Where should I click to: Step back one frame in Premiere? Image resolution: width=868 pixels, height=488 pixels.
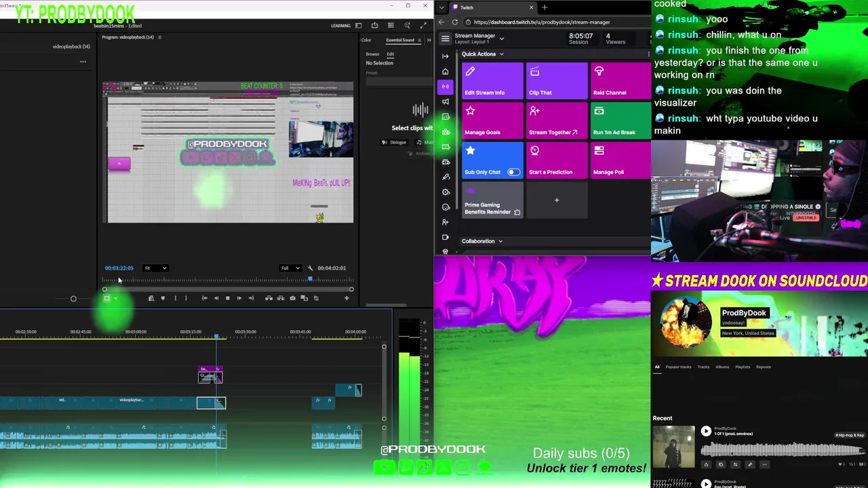coord(216,298)
